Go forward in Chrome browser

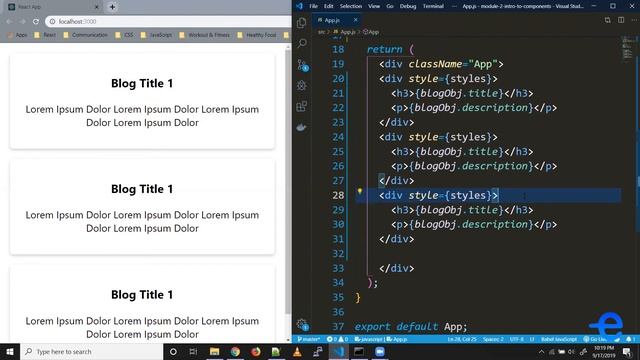(x=22, y=21)
